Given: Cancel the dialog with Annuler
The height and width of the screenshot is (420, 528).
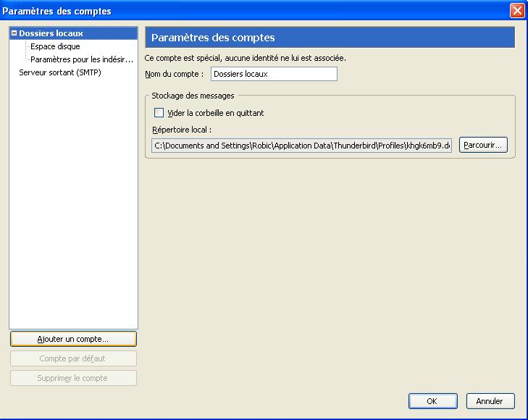Looking at the screenshot, I should tap(490, 401).
